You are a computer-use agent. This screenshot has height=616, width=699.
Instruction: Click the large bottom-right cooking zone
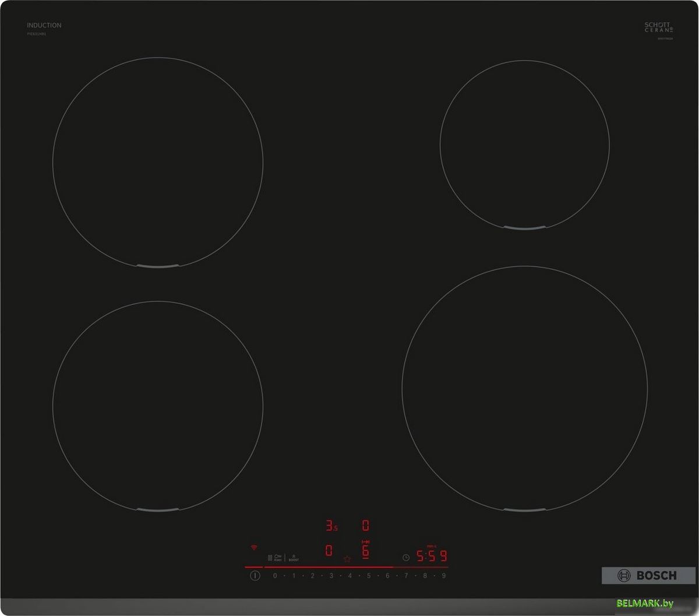tap(524, 389)
